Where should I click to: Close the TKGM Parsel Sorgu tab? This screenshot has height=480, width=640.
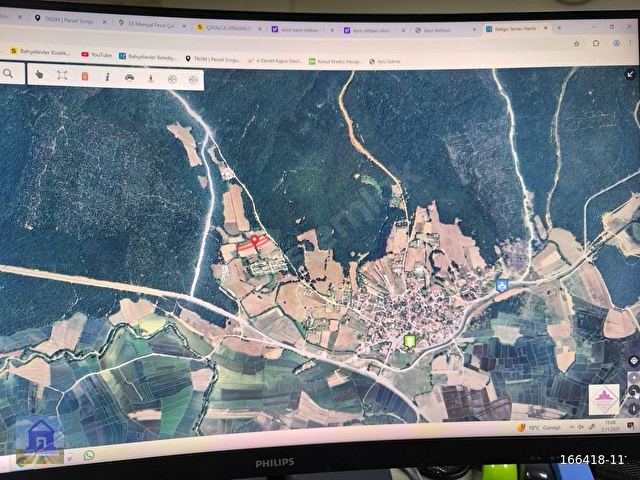(104, 22)
